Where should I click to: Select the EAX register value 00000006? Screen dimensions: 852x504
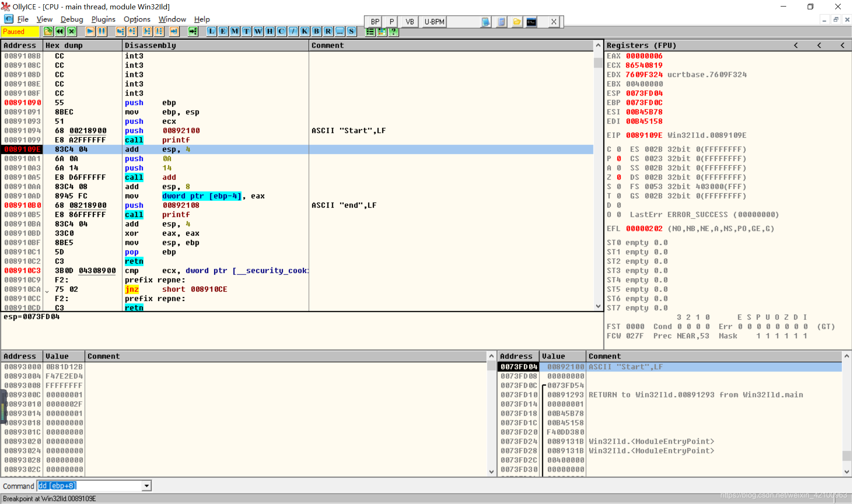644,56
